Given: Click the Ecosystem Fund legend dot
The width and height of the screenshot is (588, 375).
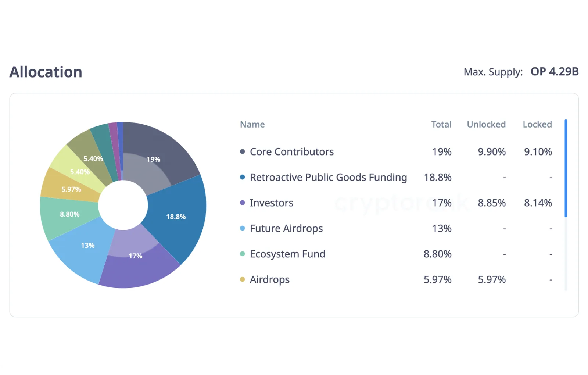Looking at the screenshot, I should [242, 254].
